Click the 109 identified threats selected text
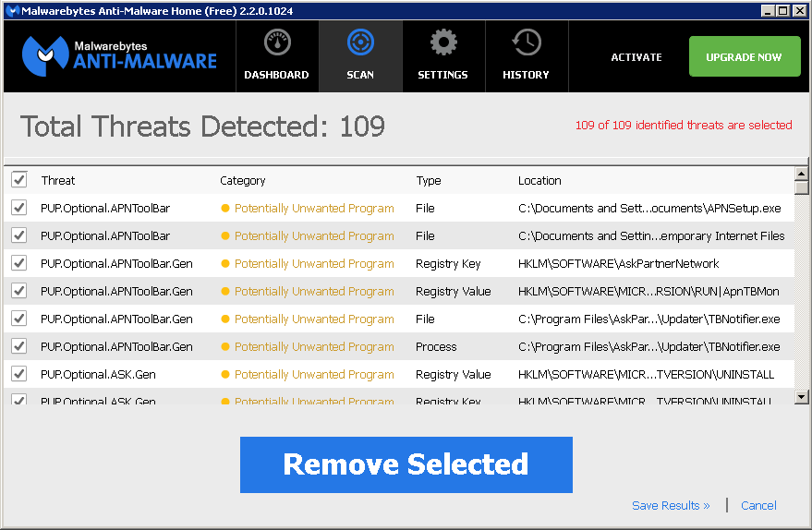Screen dimensions: 812x530 (684, 126)
